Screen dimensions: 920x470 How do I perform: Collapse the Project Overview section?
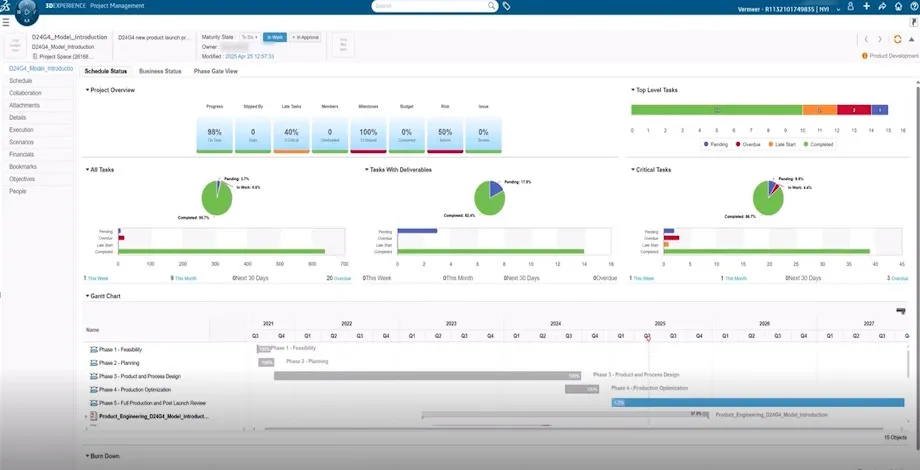pyautogui.click(x=87, y=90)
